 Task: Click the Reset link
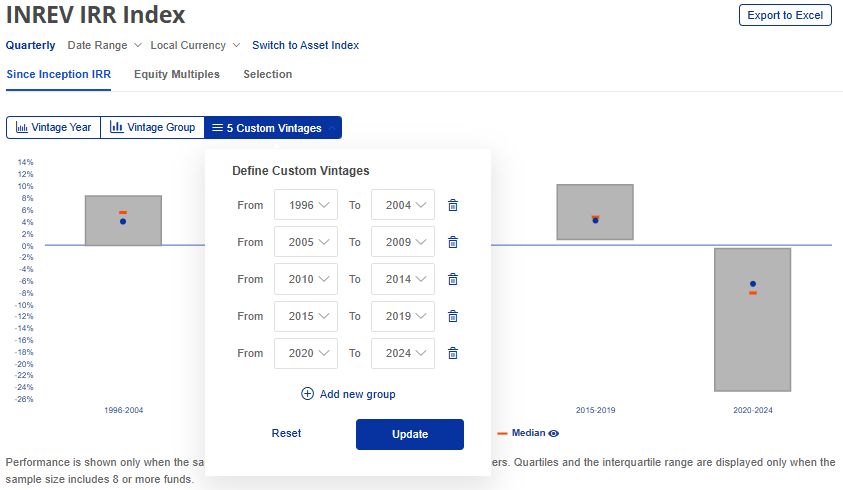tap(286, 433)
